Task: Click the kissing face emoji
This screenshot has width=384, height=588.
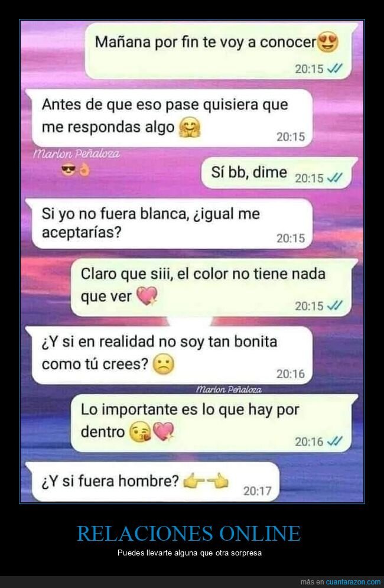Action: (140, 432)
